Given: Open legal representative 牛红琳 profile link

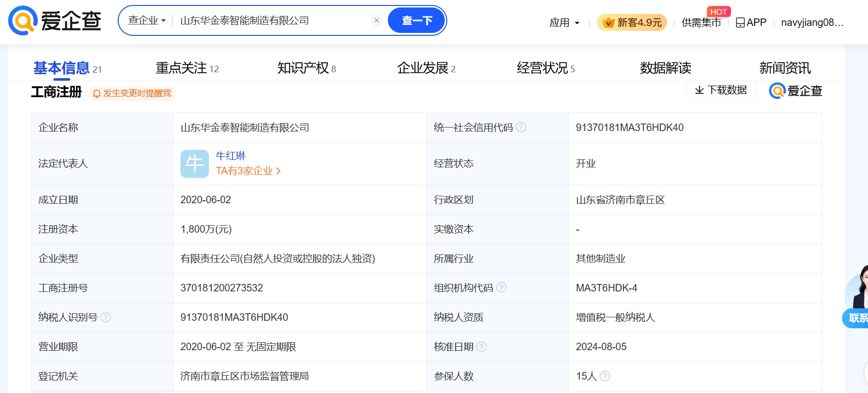Looking at the screenshot, I should click(x=230, y=156).
